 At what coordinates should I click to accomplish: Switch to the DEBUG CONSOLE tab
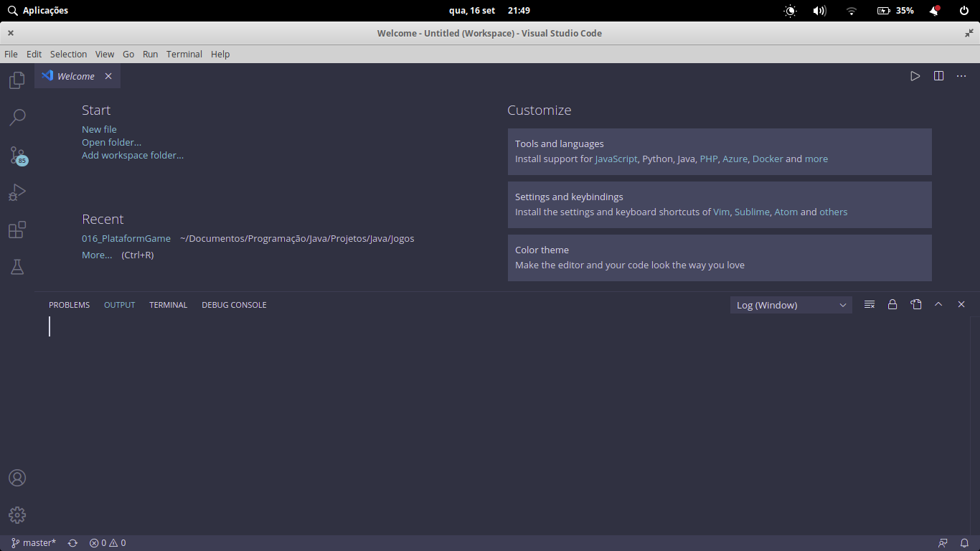(x=234, y=304)
